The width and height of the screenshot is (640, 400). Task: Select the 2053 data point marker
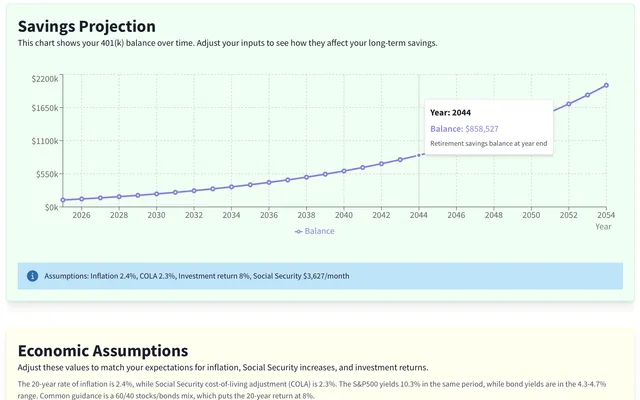click(587, 95)
